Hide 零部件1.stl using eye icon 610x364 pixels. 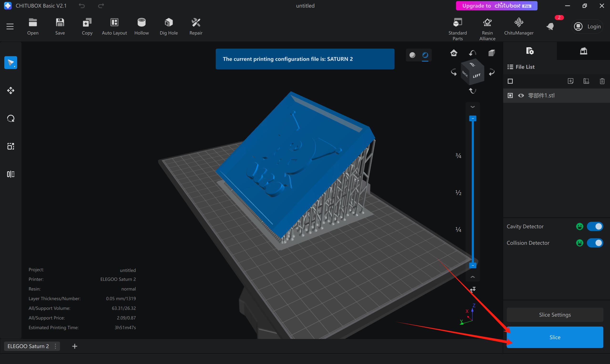point(521,95)
